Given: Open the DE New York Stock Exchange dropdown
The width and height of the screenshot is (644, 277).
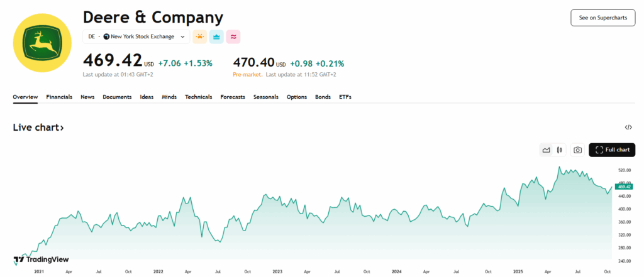Looking at the screenshot, I should pyautogui.click(x=136, y=37).
